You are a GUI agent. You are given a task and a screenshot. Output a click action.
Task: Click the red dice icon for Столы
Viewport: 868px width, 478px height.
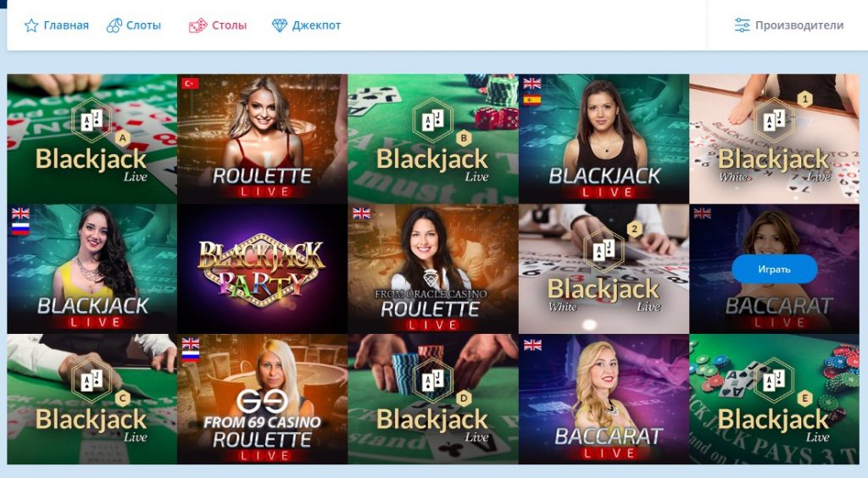[198, 25]
